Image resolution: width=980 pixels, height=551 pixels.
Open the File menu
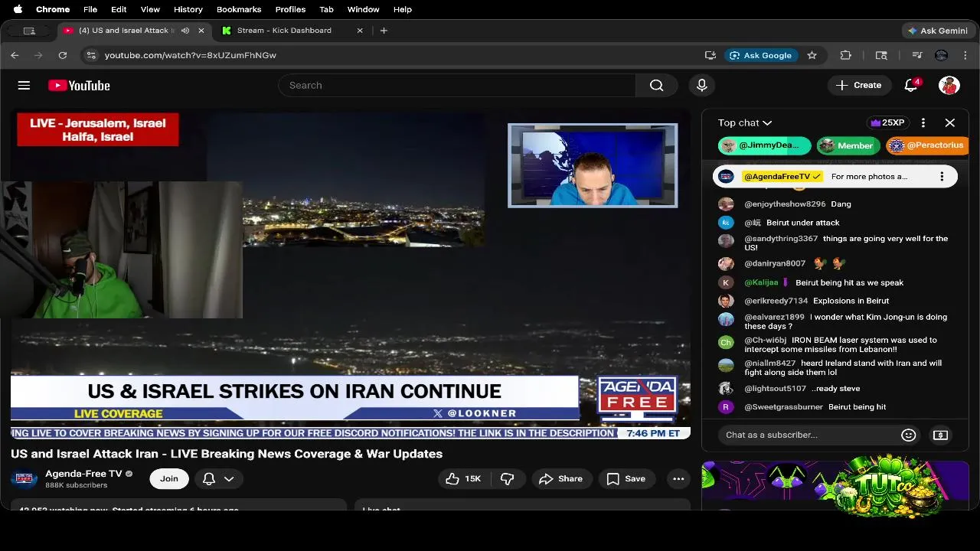pos(90,9)
